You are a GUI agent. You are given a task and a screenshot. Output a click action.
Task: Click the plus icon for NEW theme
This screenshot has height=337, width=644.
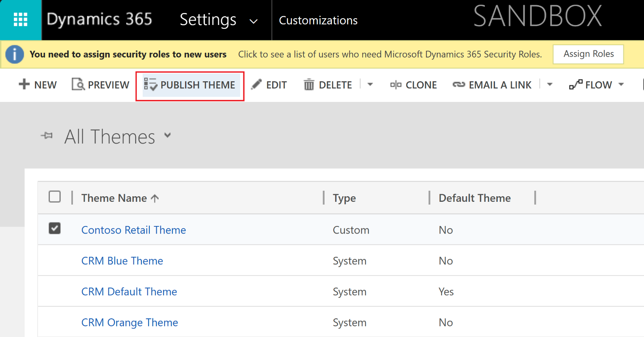[x=24, y=84]
